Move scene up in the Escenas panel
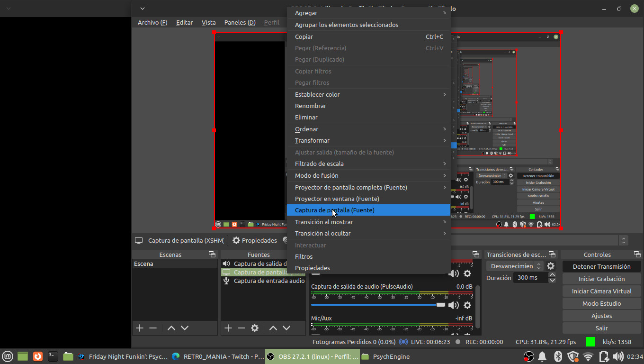644x364 pixels. [171, 328]
